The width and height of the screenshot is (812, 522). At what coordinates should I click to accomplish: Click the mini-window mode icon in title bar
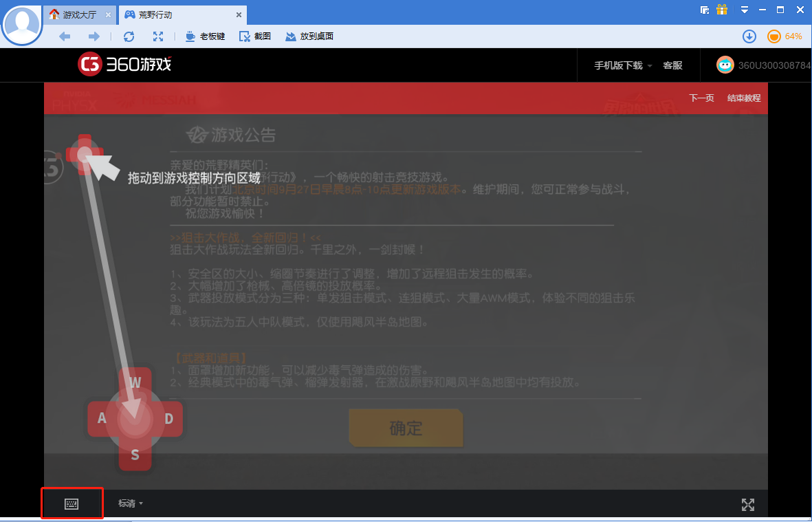(704, 10)
